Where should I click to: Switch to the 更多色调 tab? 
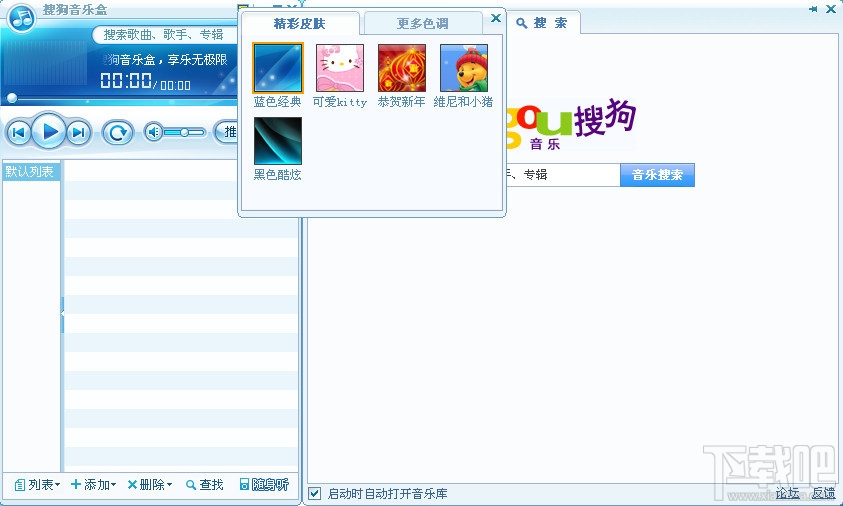[423, 24]
